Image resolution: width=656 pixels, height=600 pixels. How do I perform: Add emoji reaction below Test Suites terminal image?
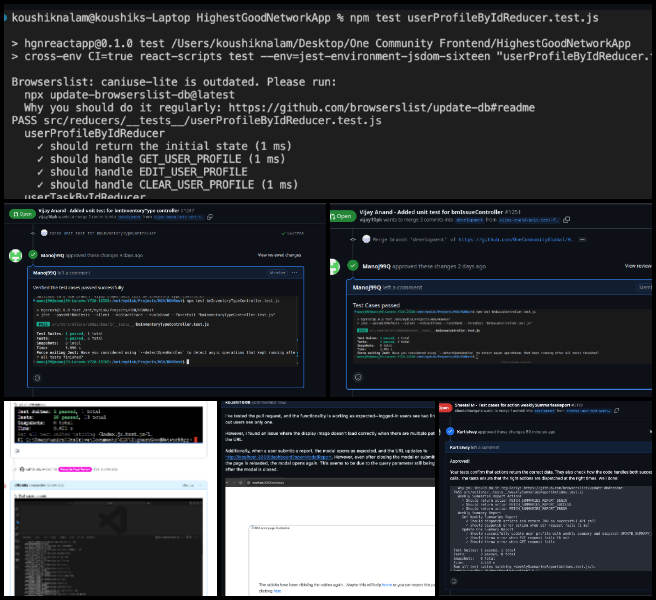tap(18, 451)
